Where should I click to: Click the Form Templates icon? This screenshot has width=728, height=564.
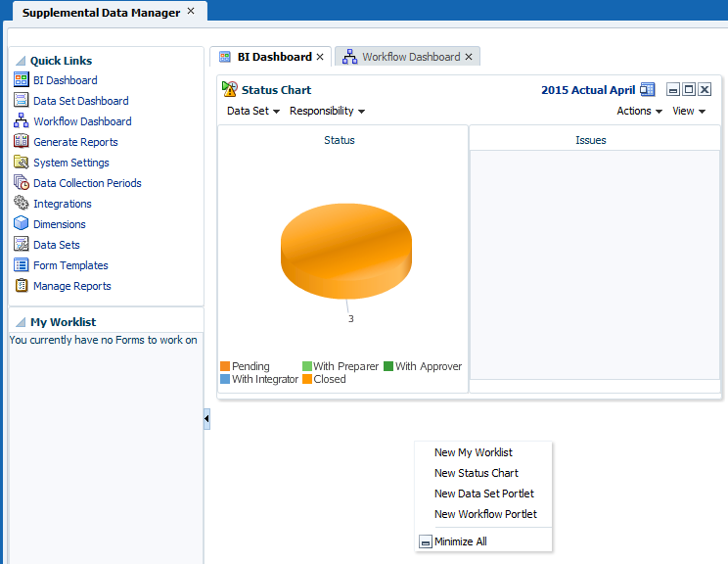pyautogui.click(x=21, y=264)
